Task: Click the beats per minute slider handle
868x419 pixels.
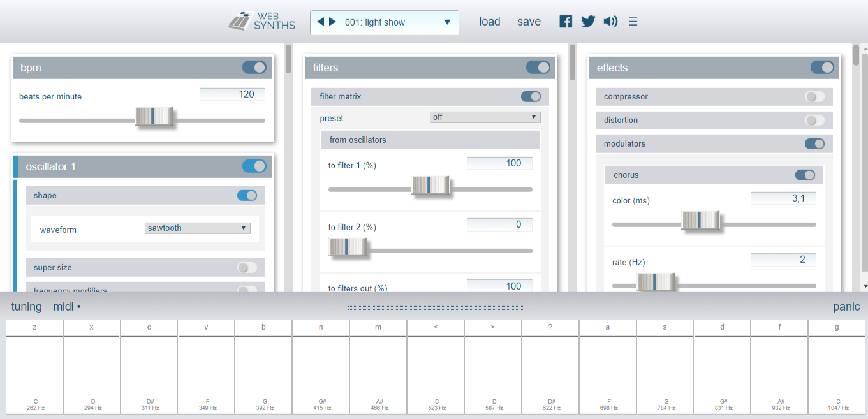Action: tap(154, 117)
